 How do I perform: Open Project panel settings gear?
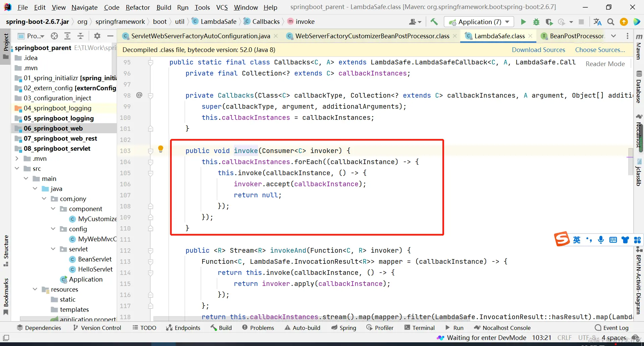click(x=97, y=36)
